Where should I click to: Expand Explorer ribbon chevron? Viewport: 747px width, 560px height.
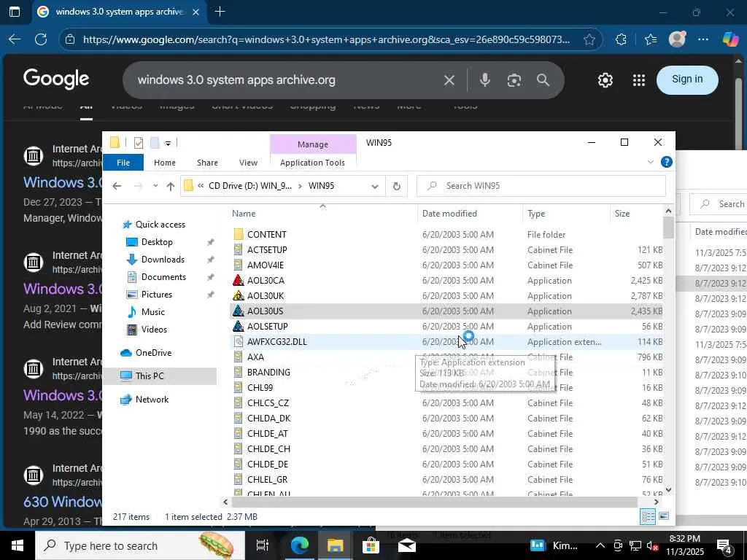point(650,163)
